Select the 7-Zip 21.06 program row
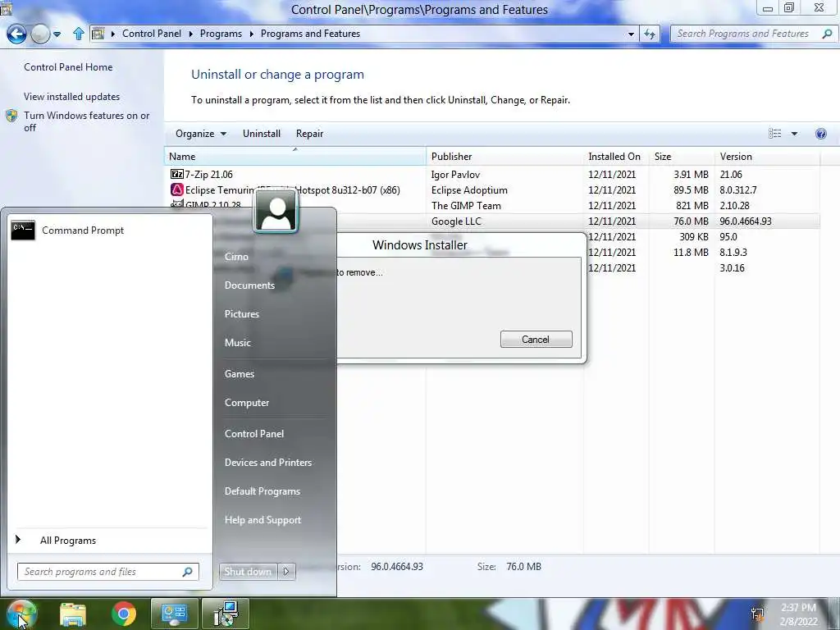 click(492, 174)
